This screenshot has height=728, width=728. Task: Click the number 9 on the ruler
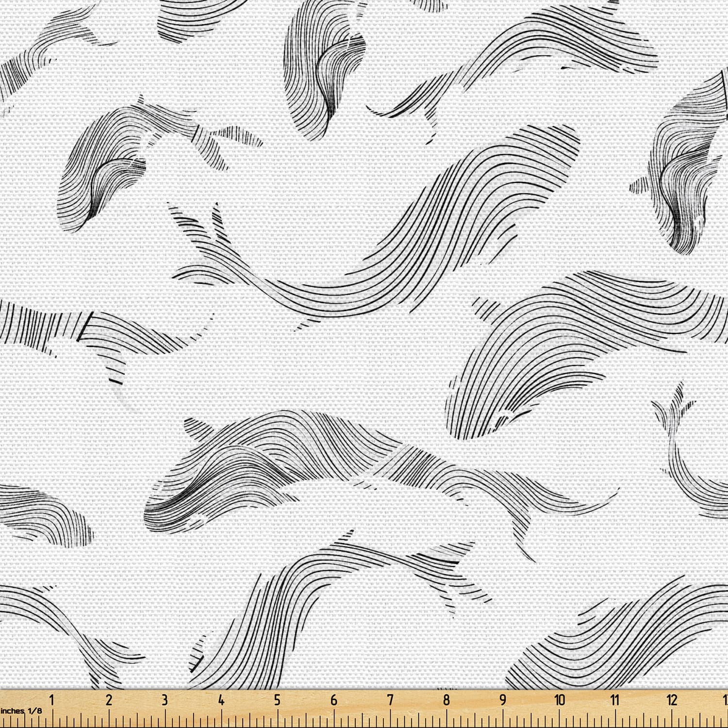pos(503,699)
